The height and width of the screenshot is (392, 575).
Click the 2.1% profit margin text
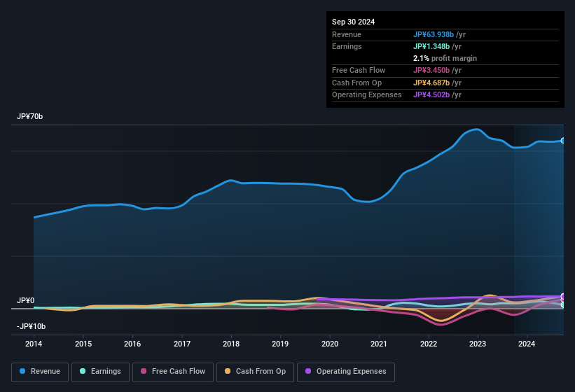[445, 58]
